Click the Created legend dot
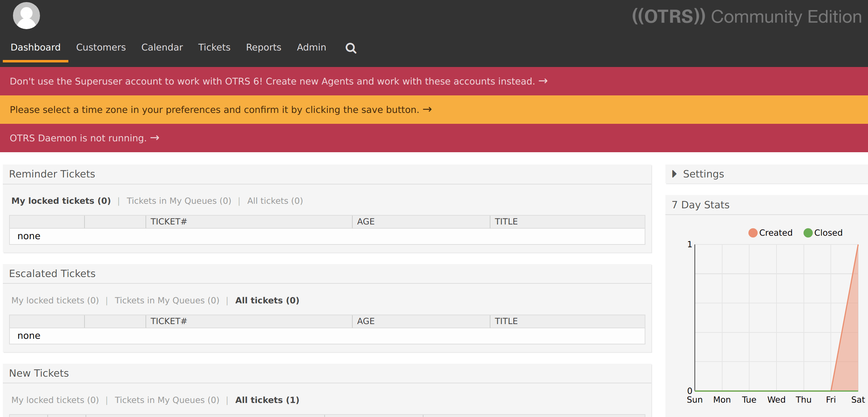The width and height of the screenshot is (868, 417). pyautogui.click(x=753, y=233)
